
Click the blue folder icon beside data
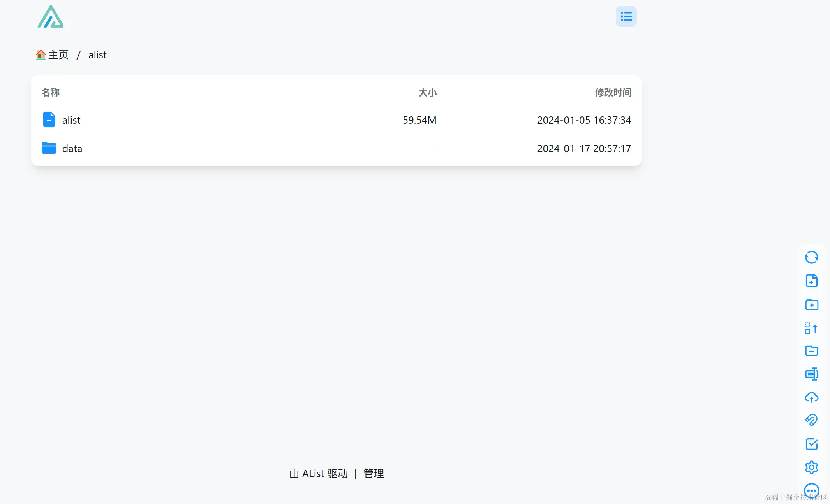tap(49, 148)
